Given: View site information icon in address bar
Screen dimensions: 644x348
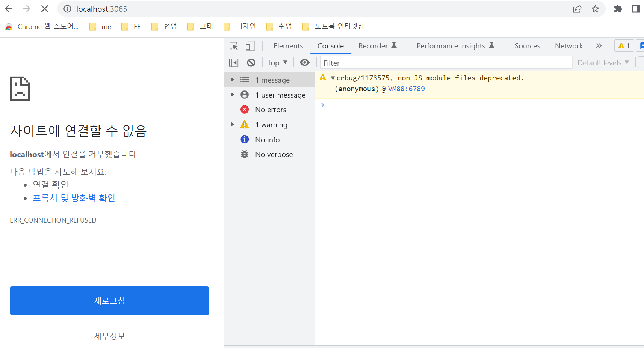Looking at the screenshot, I should [x=67, y=9].
